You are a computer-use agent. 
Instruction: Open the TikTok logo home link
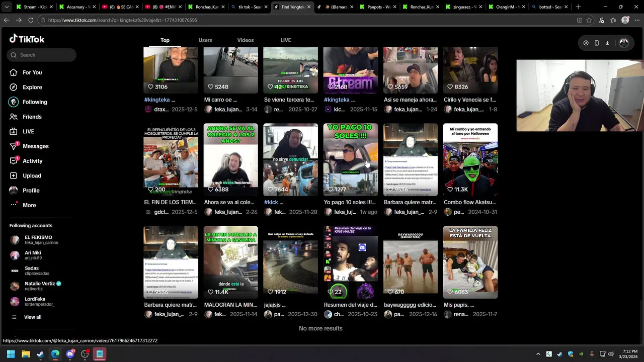pos(27,39)
